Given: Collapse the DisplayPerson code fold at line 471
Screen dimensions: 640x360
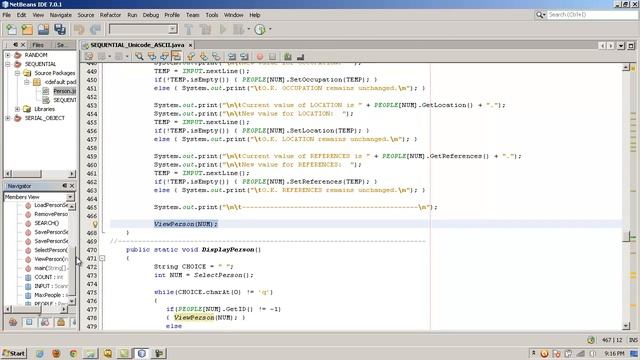Looking at the screenshot, I should (102, 258).
